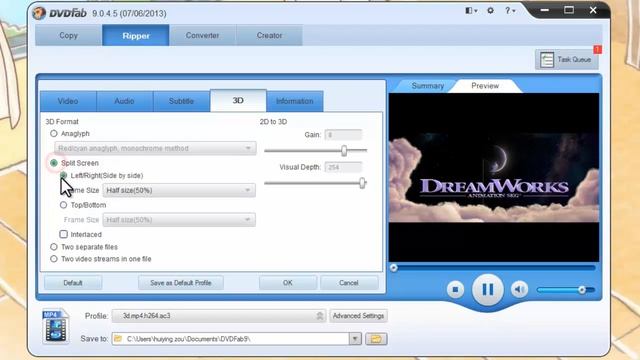Click the Profile name field
This screenshot has width=640, height=360.
(x=219, y=316)
